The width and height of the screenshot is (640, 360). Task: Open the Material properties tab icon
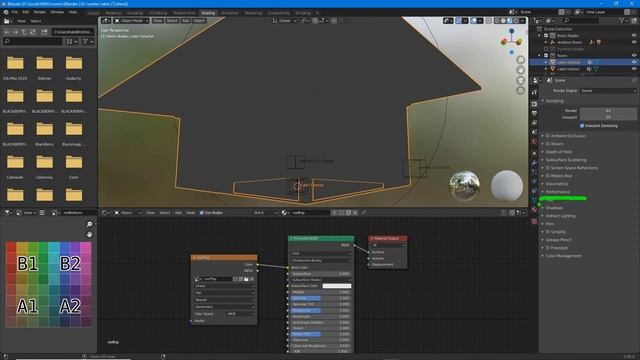[534, 209]
